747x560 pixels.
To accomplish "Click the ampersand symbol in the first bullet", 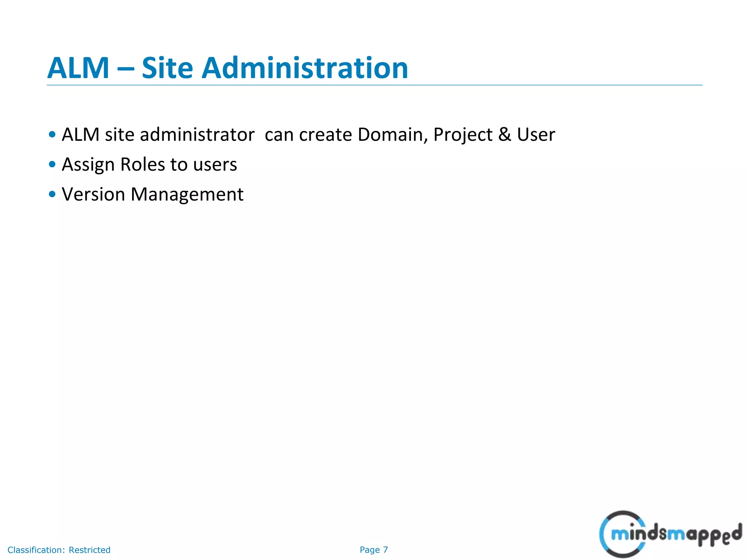I will point(504,135).
